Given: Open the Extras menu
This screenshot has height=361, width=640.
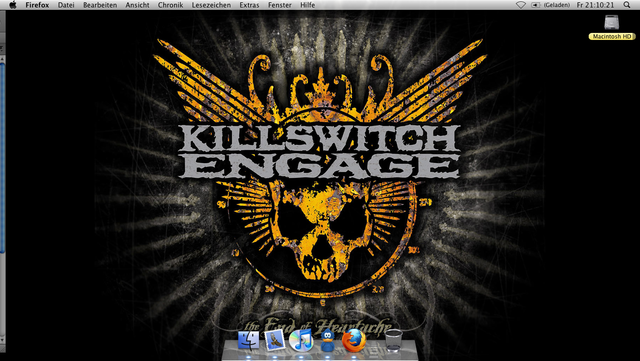Looking at the screenshot, I should pyautogui.click(x=249, y=5).
